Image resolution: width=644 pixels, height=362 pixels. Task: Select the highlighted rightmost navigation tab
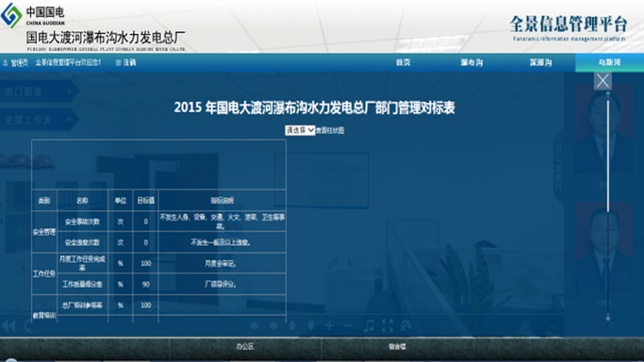pyautogui.click(x=609, y=62)
